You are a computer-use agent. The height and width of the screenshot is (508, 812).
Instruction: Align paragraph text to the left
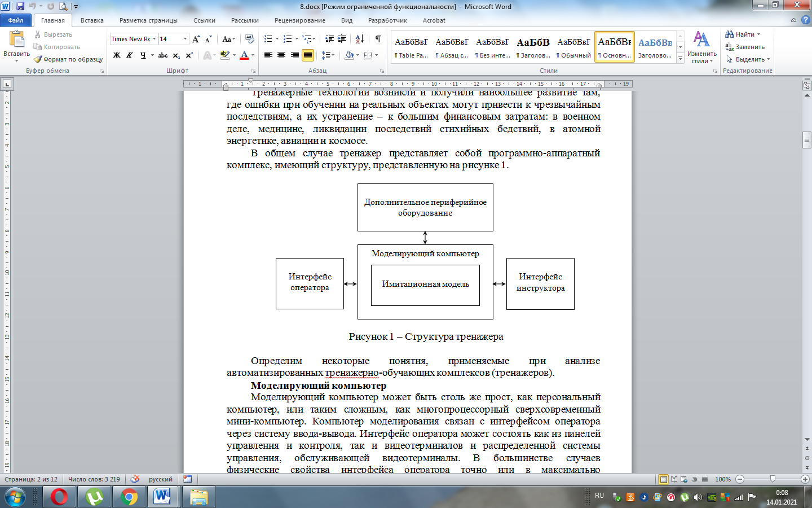pos(268,55)
